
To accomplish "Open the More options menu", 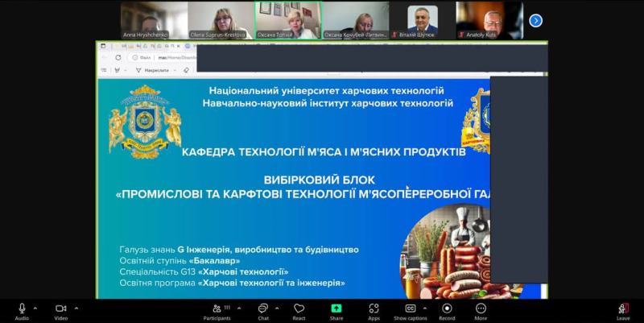I will (x=481, y=311).
